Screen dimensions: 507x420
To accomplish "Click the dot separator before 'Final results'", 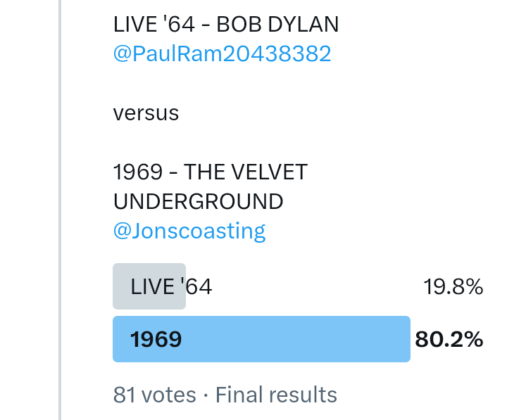I will 206,395.
